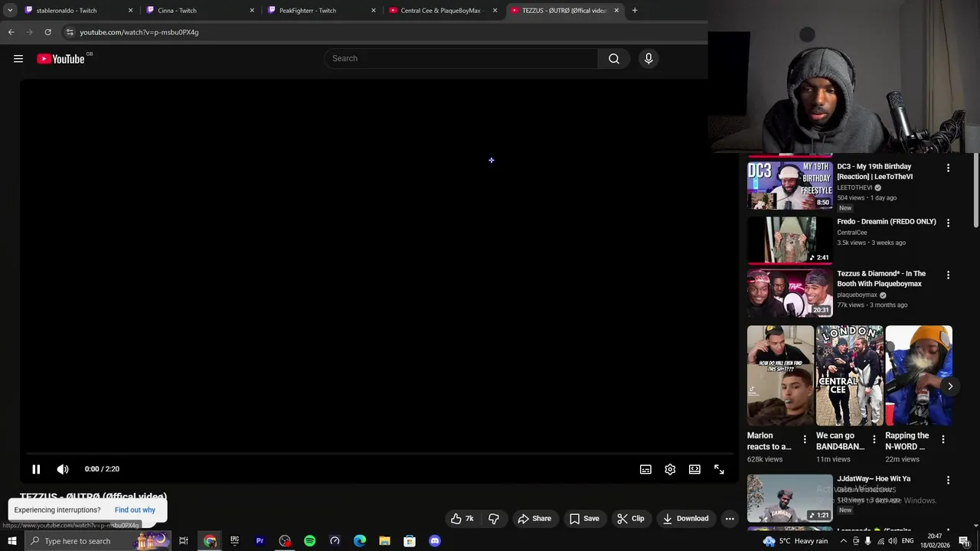Seek using the video progress bar

[x=378, y=454]
